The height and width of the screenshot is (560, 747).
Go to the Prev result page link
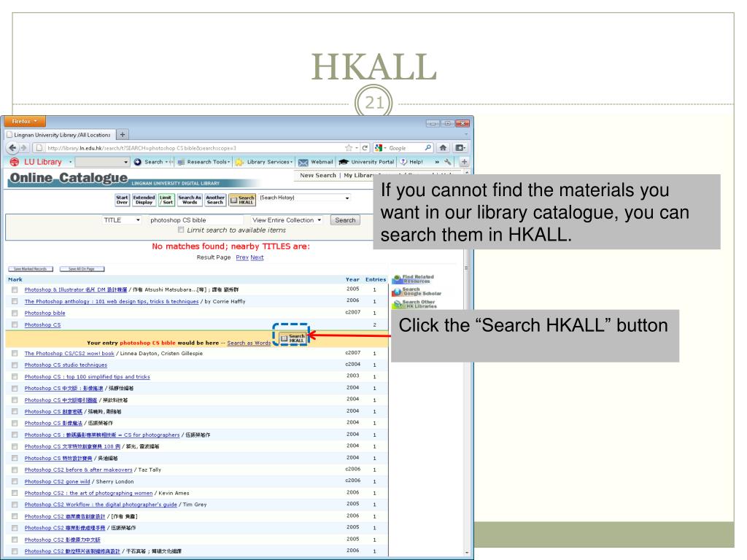click(242, 257)
